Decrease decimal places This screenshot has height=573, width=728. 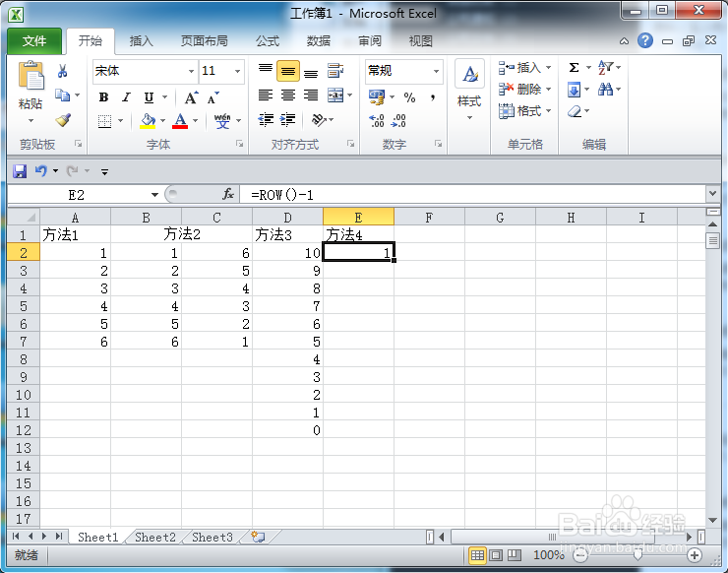(x=398, y=121)
